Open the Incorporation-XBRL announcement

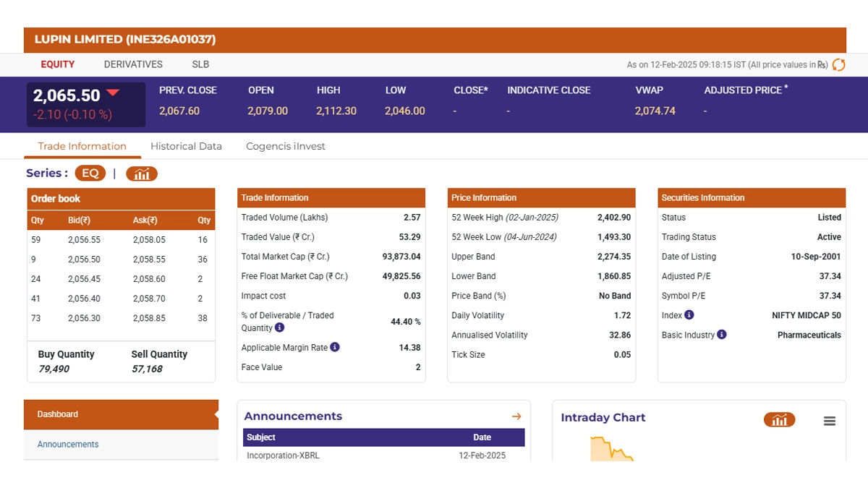tap(283, 455)
